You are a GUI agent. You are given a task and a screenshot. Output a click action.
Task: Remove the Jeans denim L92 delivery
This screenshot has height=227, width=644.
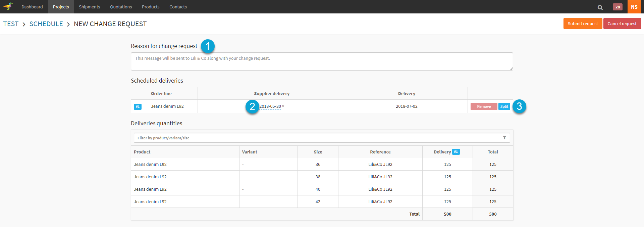pos(484,106)
